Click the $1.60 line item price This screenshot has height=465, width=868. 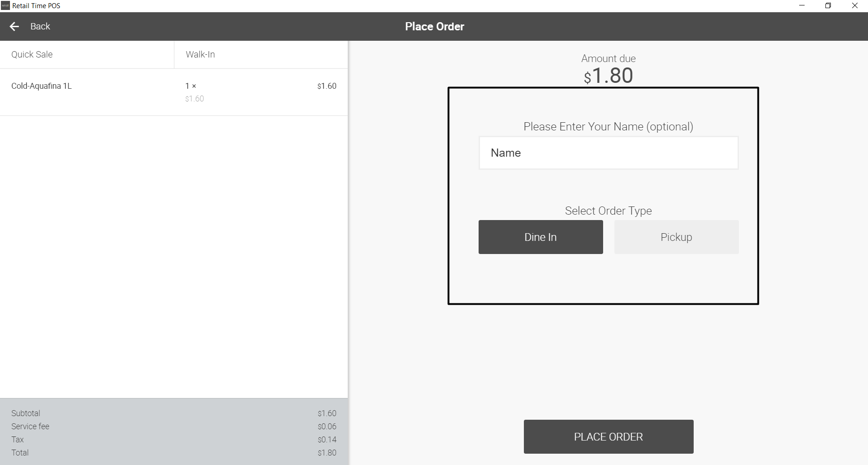click(x=326, y=86)
